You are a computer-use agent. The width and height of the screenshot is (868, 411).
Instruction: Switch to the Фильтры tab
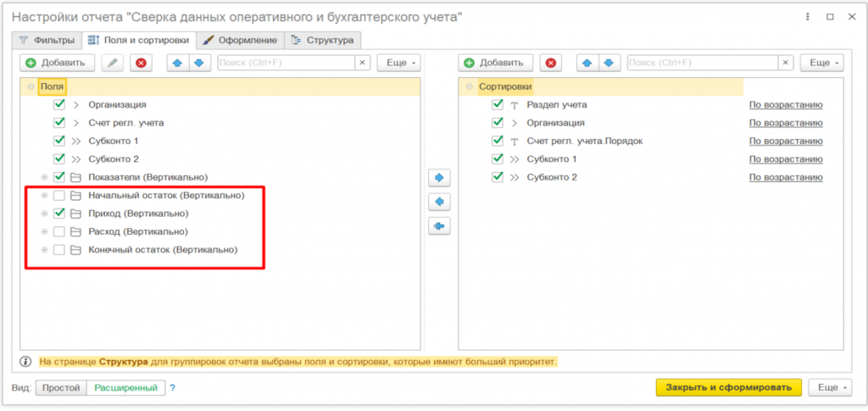(47, 40)
